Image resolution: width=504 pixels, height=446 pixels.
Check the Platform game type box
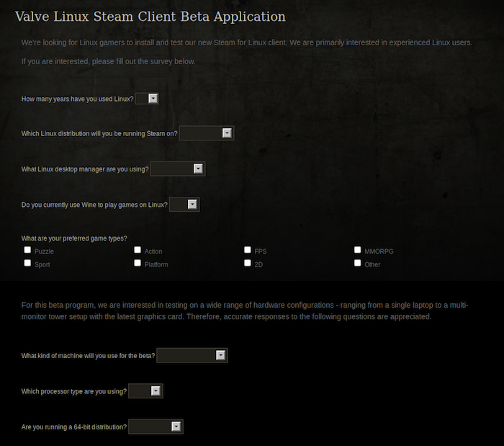pyautogui.click(x=138, y=263)
